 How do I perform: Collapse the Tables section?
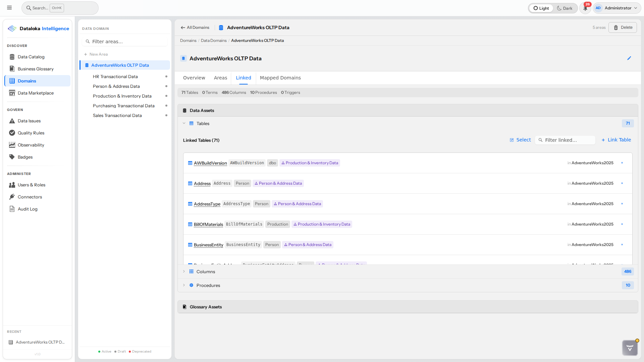click(184, 123)
